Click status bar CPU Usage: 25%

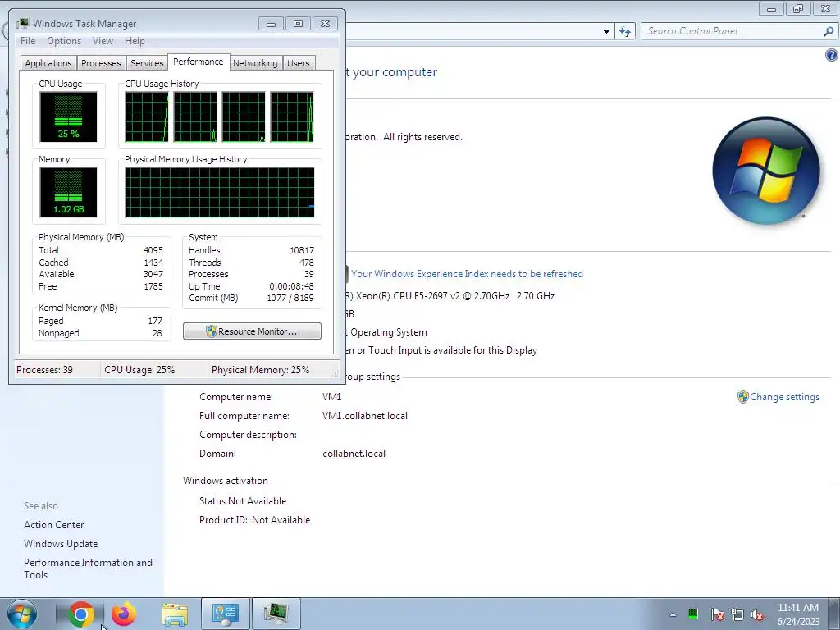[x=139, y=370]
